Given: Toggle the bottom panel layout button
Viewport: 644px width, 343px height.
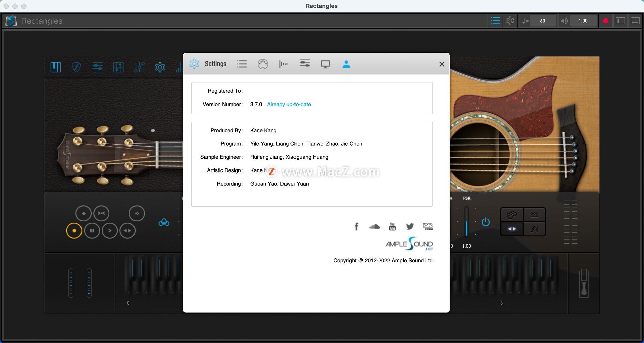Looking at the screenshot, I should (x=635, y=21).
